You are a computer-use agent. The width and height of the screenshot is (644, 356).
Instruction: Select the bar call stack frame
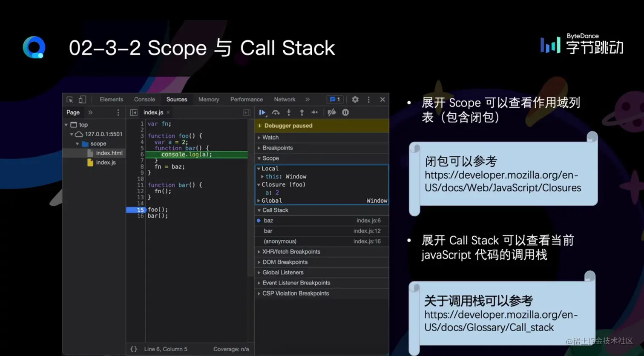(322, 231)
